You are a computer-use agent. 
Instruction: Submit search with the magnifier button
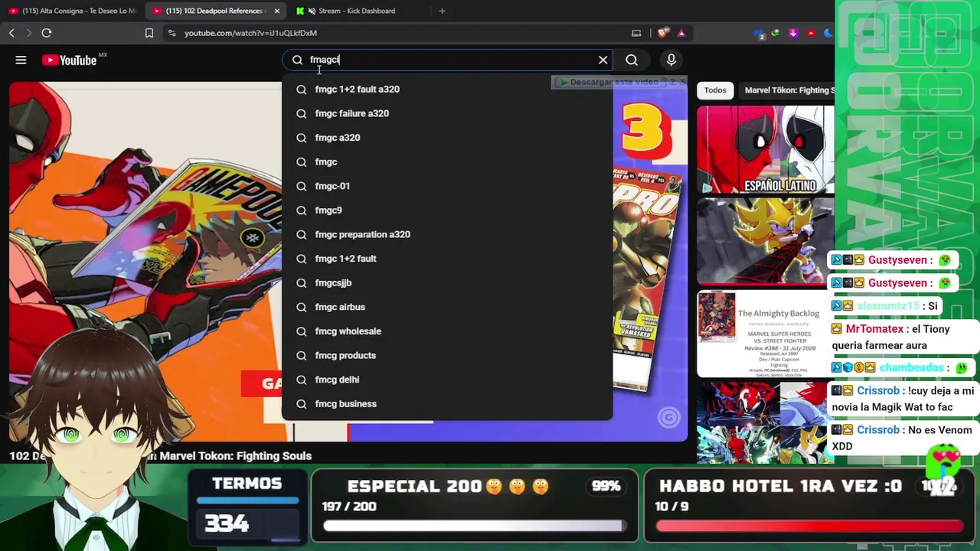pos(632,60)
